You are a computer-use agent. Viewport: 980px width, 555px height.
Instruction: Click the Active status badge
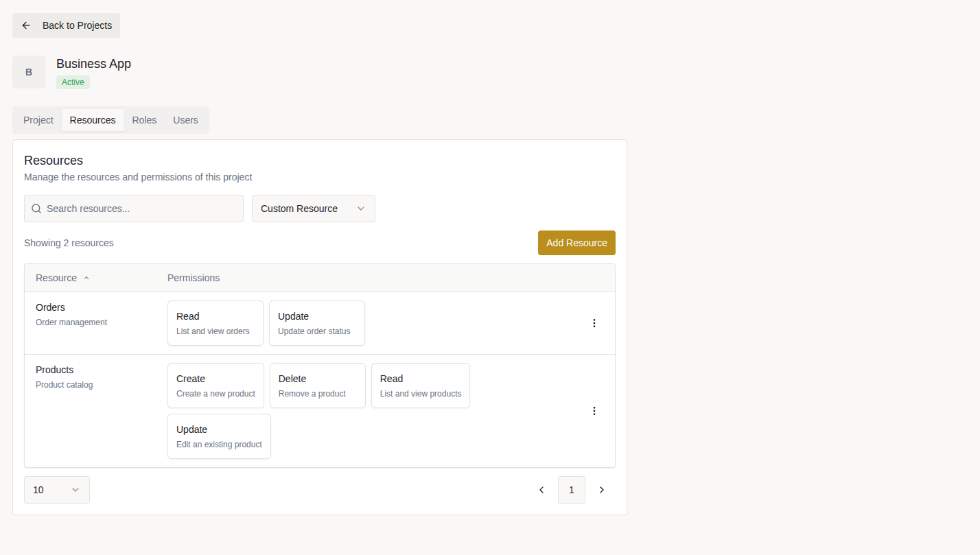click(x=73, y=82)
